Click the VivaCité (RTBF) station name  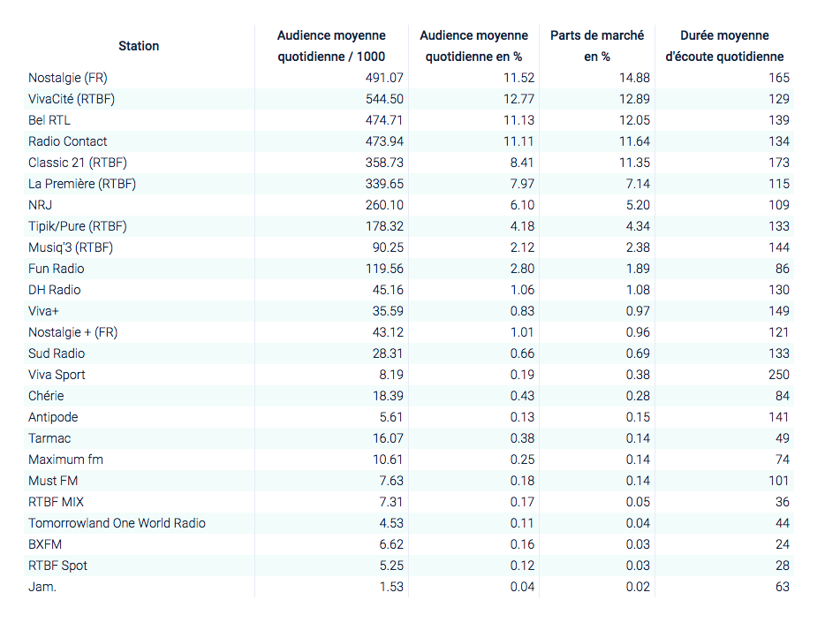(72, 99)
